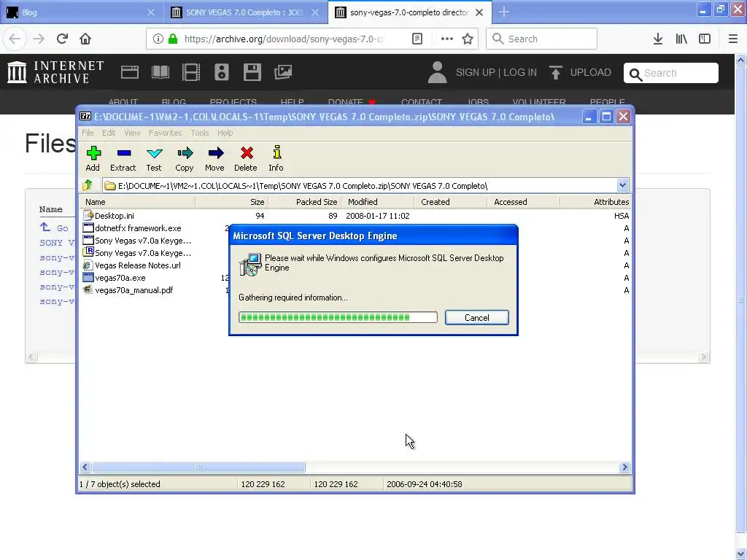Open Internet Archive software floppy icon
747x560 pixels.
click(x=252, y=72)
